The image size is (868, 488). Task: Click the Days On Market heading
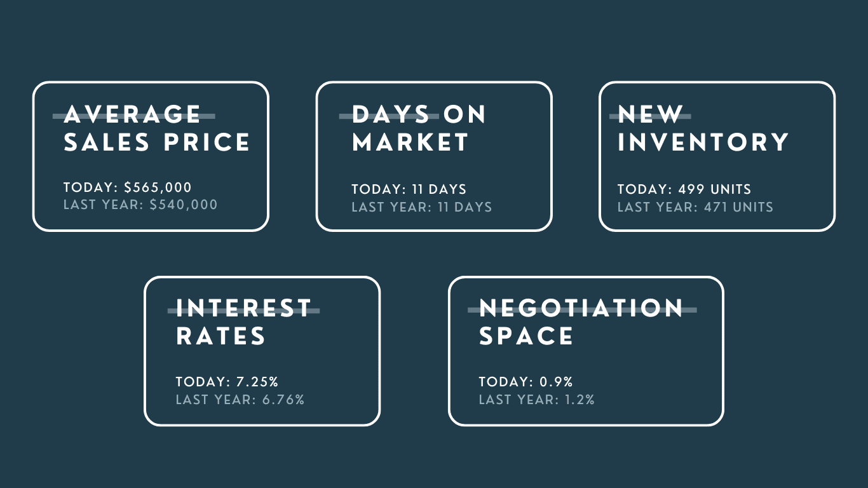pyautogui.click(x=419, y=128)
